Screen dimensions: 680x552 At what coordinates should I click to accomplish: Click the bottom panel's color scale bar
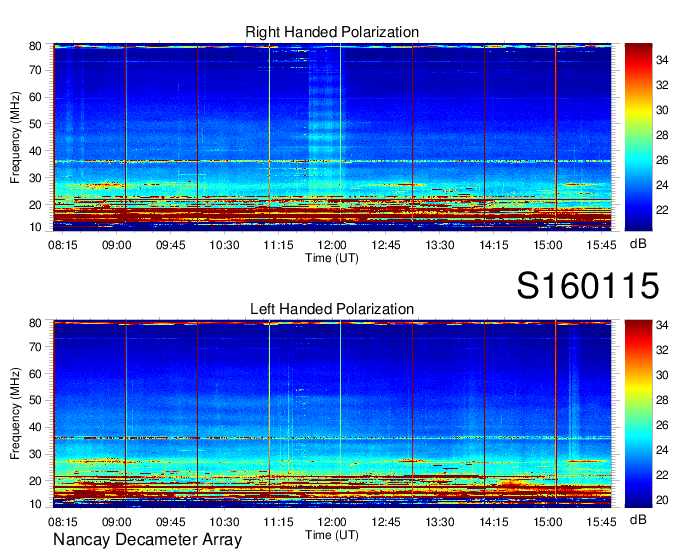click(x=638, y=414)
